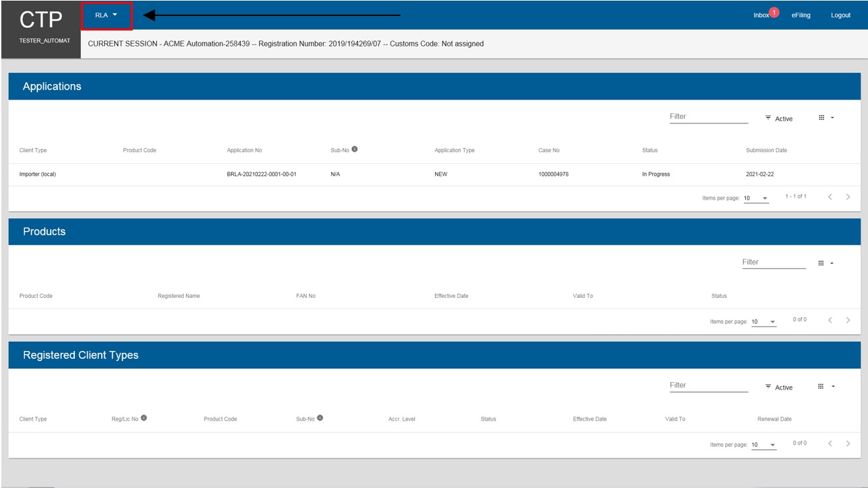868x489 pixels.
Task: Show the Sub-No info icon in Applications
Action: point(355,149)
